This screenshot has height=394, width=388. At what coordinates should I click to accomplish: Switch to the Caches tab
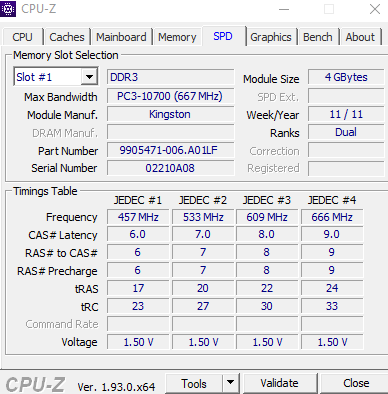click(x=67, y=37)
